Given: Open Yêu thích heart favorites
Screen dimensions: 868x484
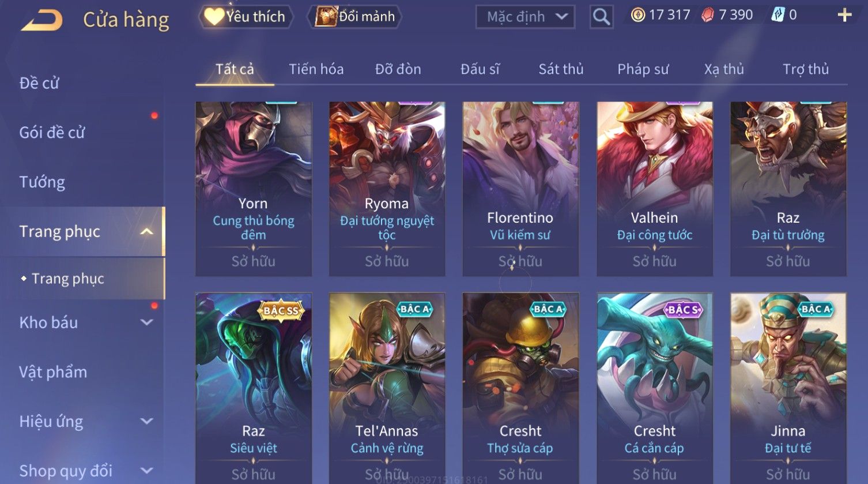Looking at the screenshot, I should coord(245,17).
